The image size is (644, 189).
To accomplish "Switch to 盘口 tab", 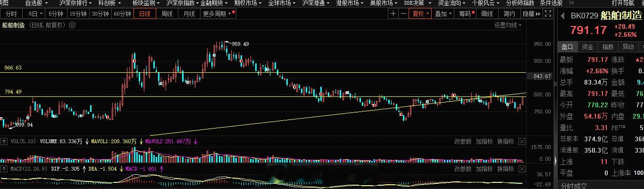I will tap(567, 46).
